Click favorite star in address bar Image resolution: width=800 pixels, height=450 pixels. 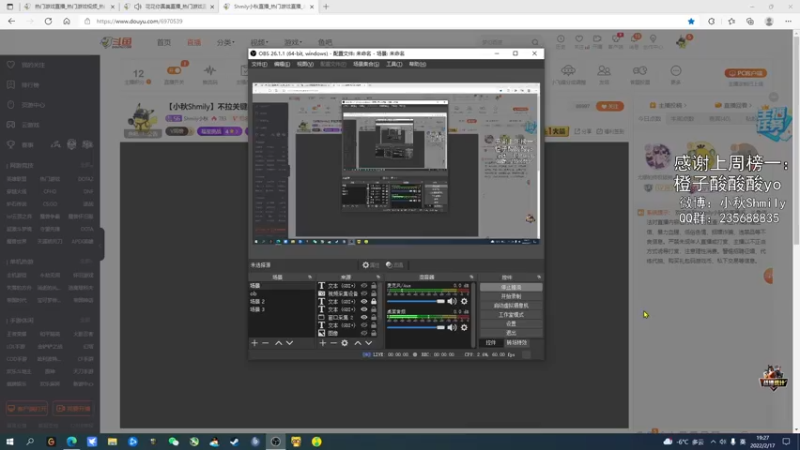tap(691, 21)
